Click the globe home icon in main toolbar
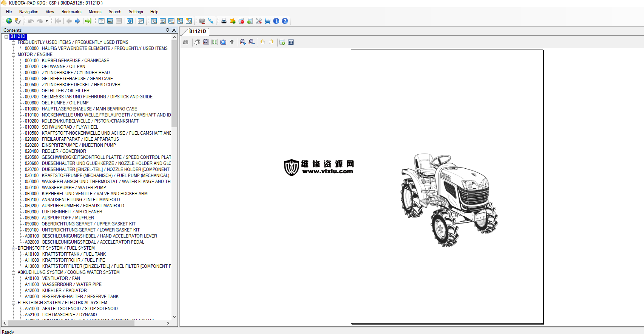Viewport: 644px width, 334px height. pos(9,21)
